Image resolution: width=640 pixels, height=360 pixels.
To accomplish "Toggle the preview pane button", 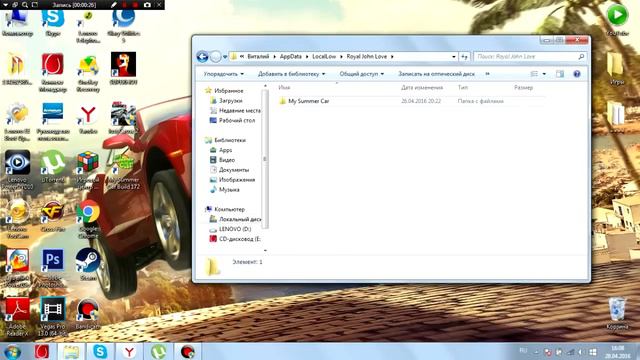I will (560, 74).
